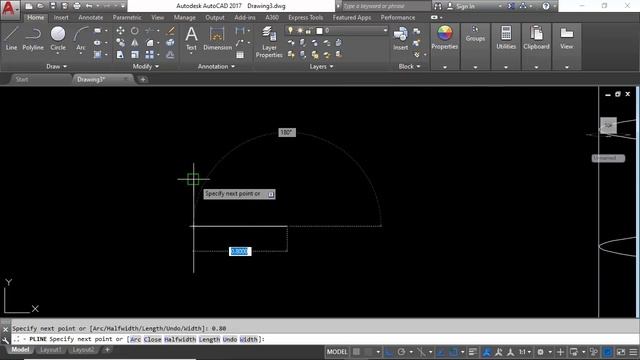640x360 pixels.
Task: Activate the Rotate tool in Modify panel
Action: point(135,31)
